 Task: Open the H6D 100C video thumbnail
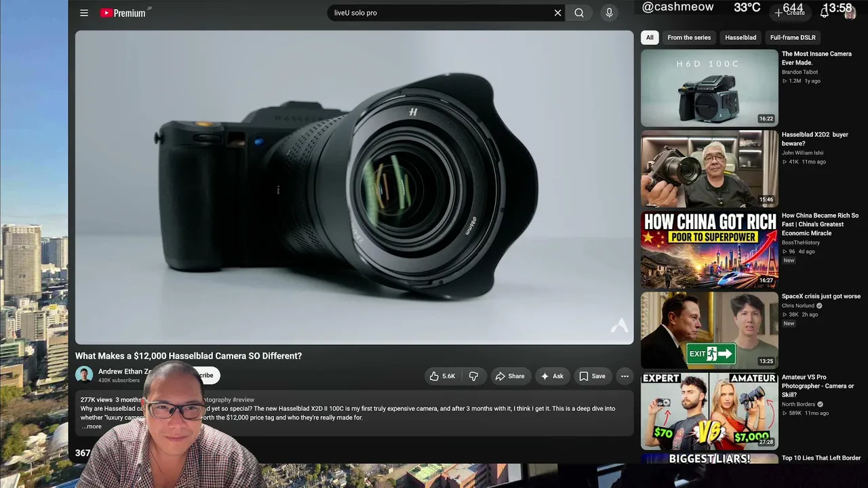click(709, 88)
